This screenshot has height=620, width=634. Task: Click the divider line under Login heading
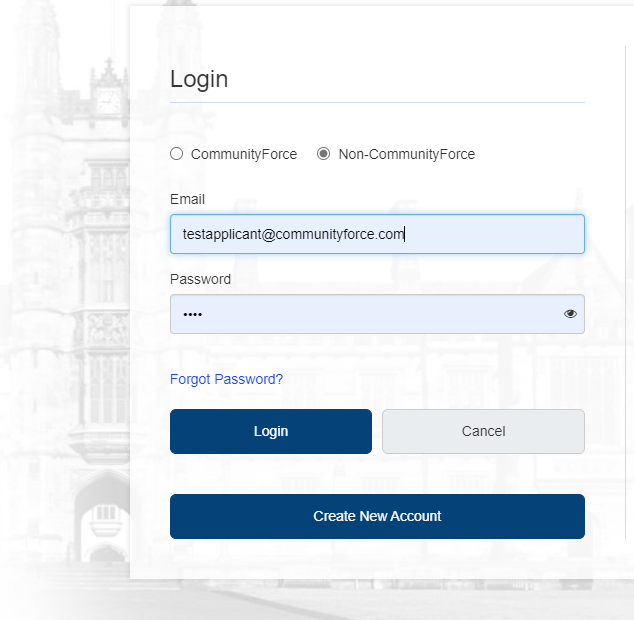tap(377, 103)
